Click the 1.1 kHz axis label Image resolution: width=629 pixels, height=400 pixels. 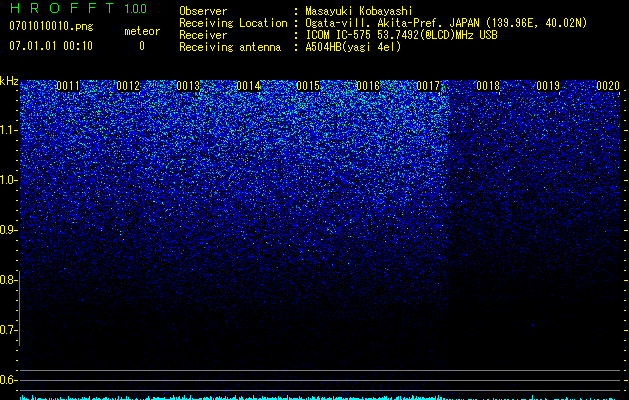pyautogui.click(x=8, y=130)
